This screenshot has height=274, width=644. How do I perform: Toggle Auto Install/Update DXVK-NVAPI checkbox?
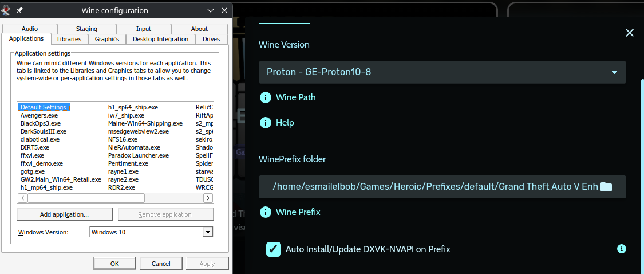coord(274,249)
